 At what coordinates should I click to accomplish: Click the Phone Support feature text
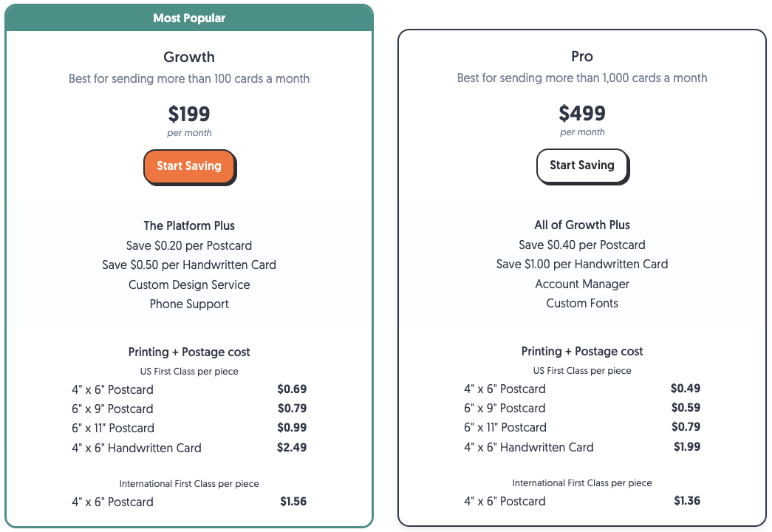[189, 304]
